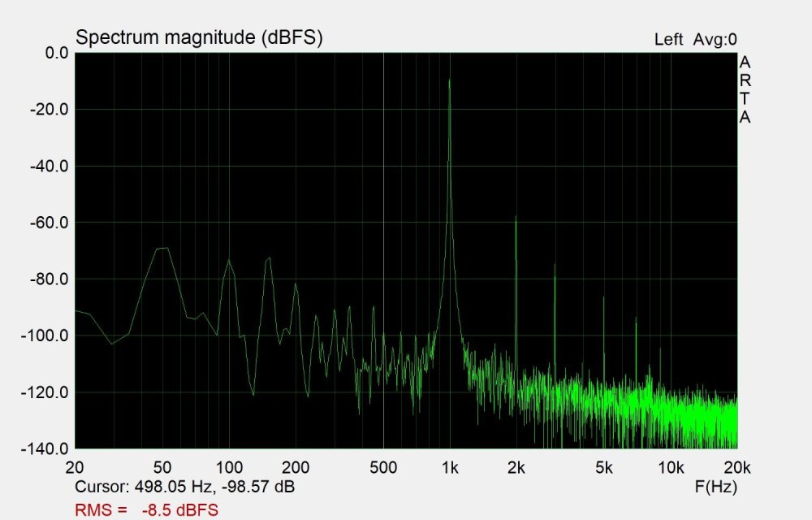The height and width of the screenshot is (520, 812).
Task: Click the 3 kHz third harmonic spike tip
Action: tap(555, 265)
